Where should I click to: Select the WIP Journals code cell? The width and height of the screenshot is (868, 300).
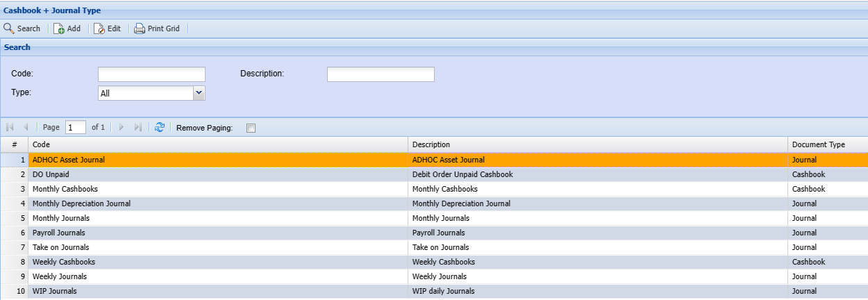(x=218, y=291)
